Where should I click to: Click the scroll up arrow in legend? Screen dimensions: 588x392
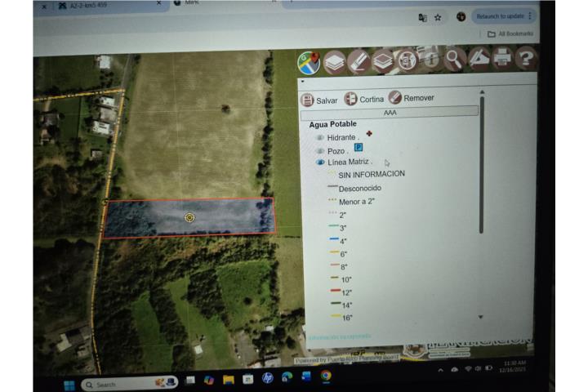(482, 92)
